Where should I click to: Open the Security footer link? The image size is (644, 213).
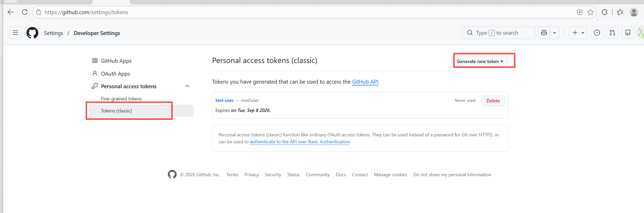273,174
